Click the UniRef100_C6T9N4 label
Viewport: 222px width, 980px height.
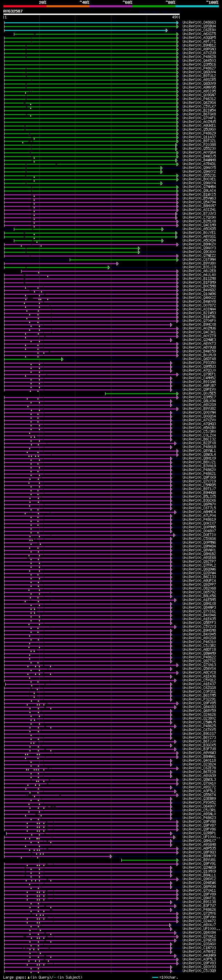click(x=199, y=259)
